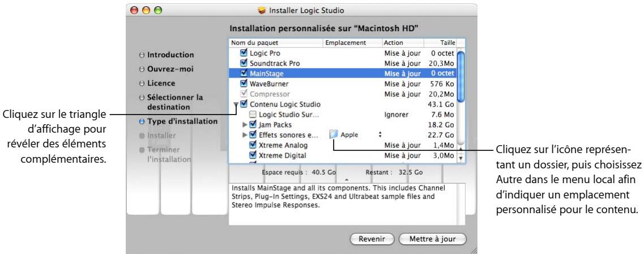Minimize the window with yellow button
Screen dimensions: 644x254
point(146,11)
